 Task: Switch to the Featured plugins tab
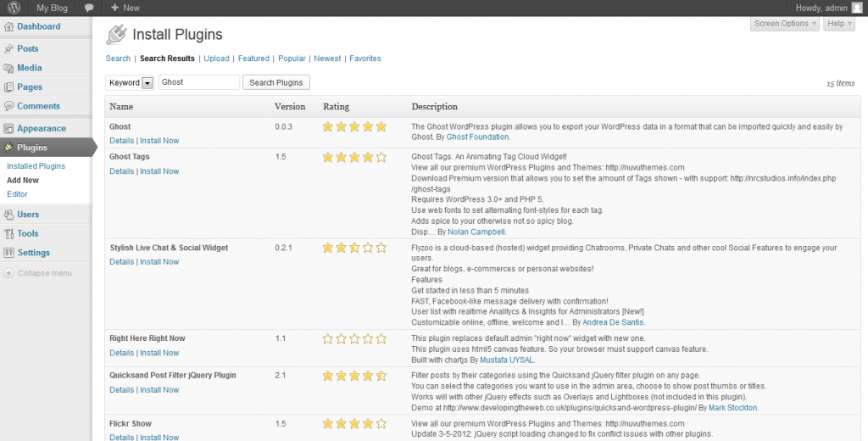point(253,59)
